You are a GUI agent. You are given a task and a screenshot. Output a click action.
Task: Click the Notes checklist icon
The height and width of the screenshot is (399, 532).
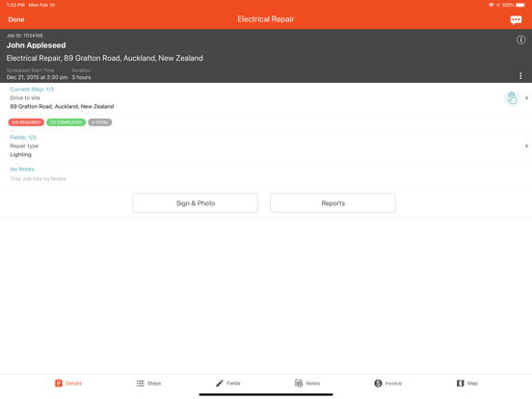click(x=299, y=383)
